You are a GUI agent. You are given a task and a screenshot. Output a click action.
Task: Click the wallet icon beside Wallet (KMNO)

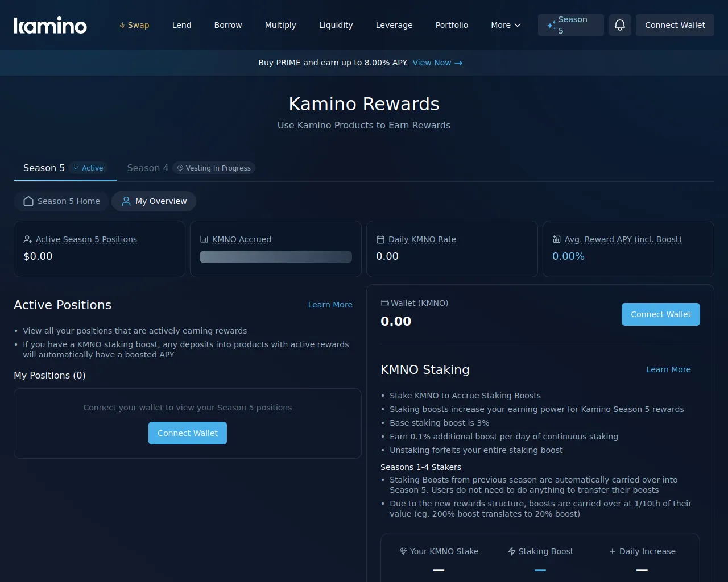click(384, 303)
